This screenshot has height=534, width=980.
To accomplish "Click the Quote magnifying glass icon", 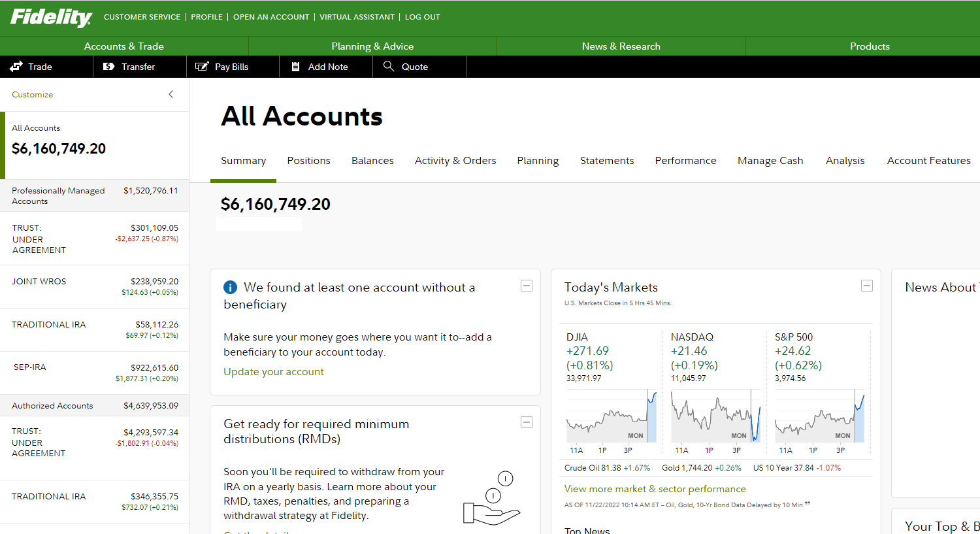I will [389, 66].
